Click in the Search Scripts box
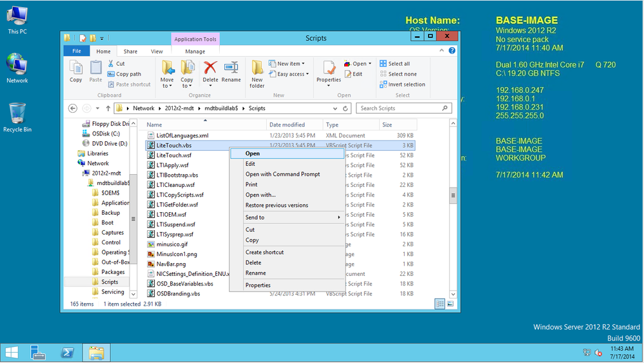The image size is (644, 363). coord(404,108)
